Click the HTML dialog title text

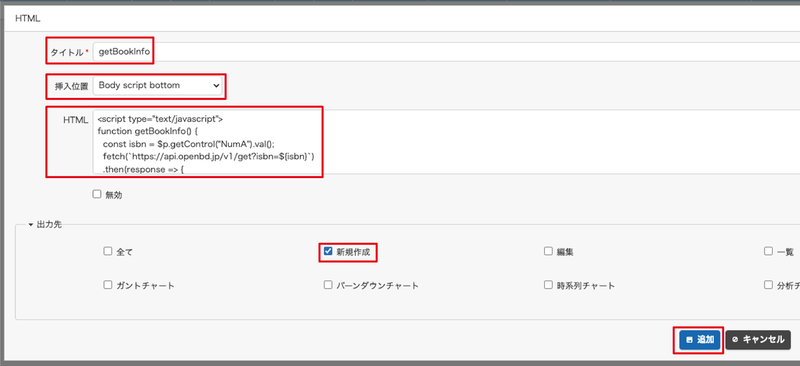(28, 18)
